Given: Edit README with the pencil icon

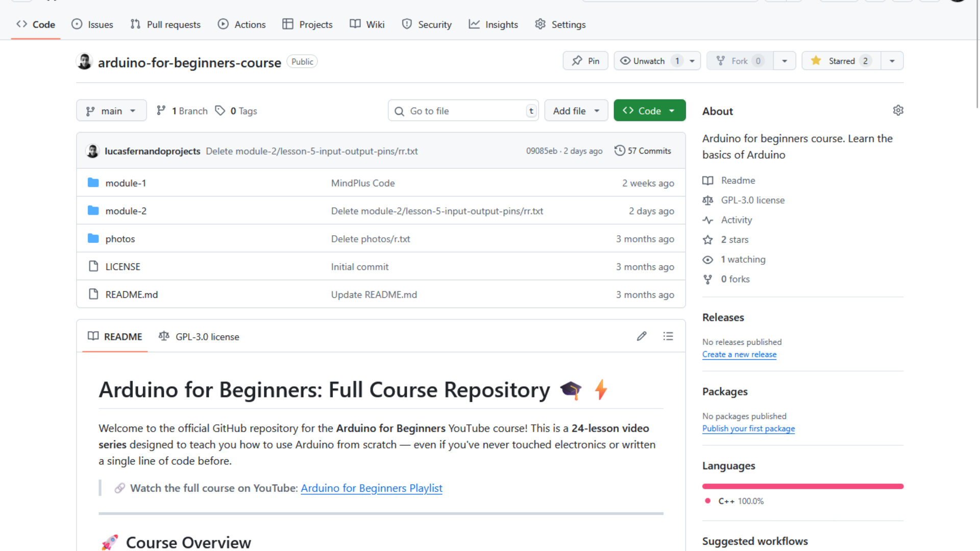Looking at the screenshot, I should [642, 336].
